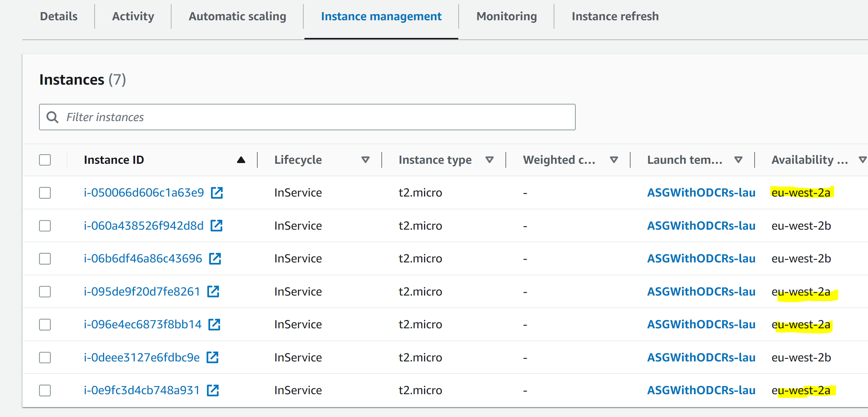Open external link icon for i-060a438526f942d8d
The height and width of the screenshot is (417, 868).
(x=216, y=226)
